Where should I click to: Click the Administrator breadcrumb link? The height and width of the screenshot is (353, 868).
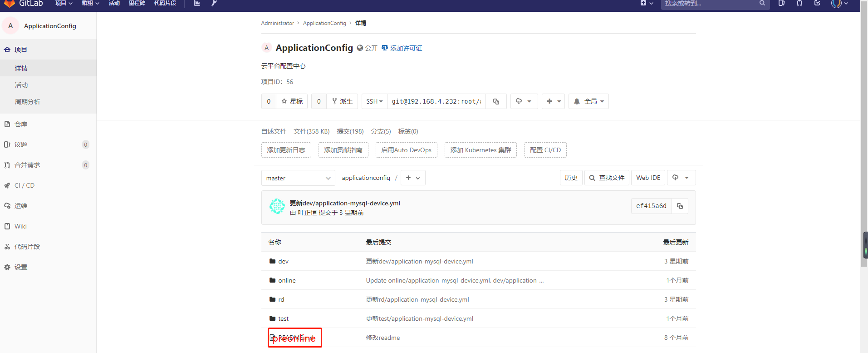(277, 23)
